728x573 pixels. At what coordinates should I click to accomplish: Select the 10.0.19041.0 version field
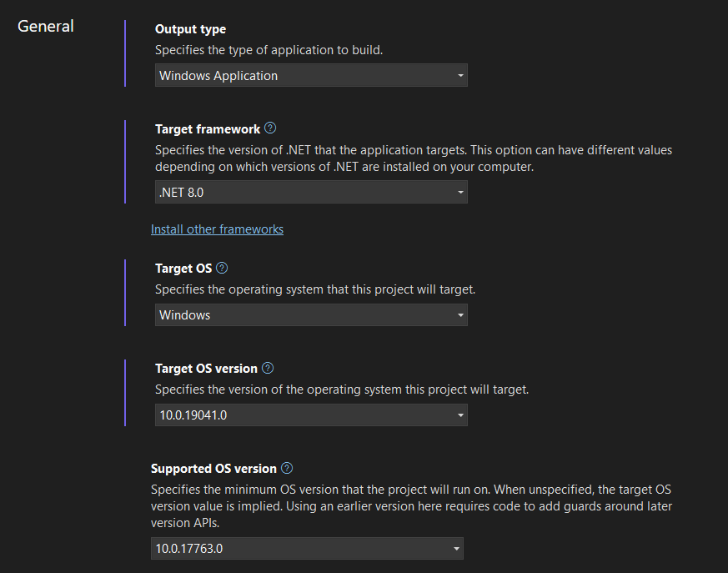click(311, 415)
